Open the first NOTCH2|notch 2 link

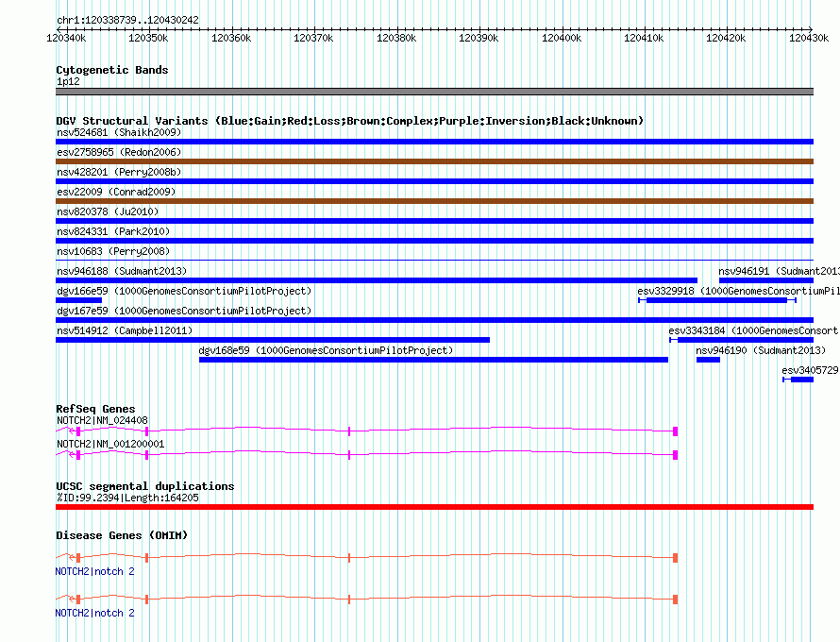(94, 572)
